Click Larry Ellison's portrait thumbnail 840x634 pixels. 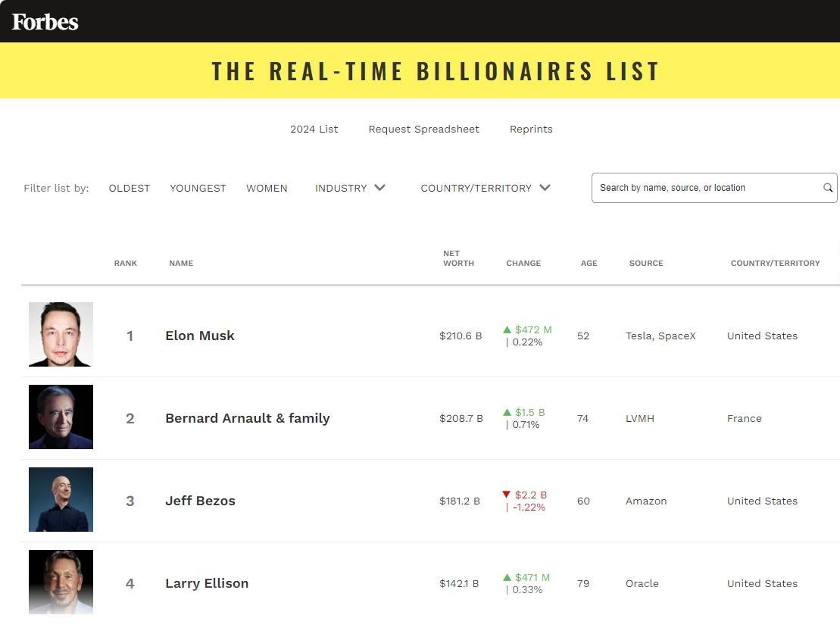coord(61,582)
